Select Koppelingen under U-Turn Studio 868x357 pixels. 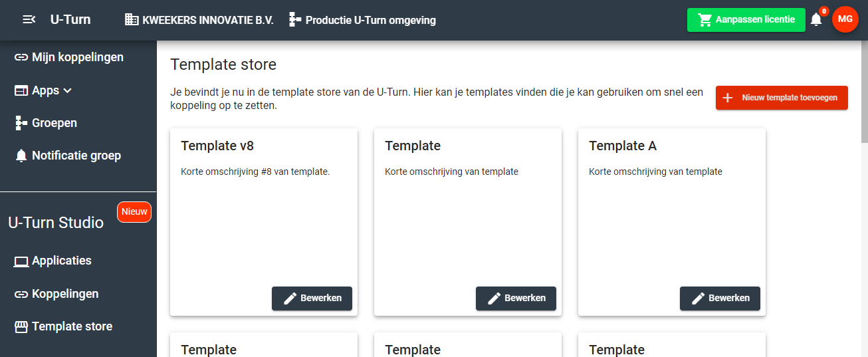[65, 294]
